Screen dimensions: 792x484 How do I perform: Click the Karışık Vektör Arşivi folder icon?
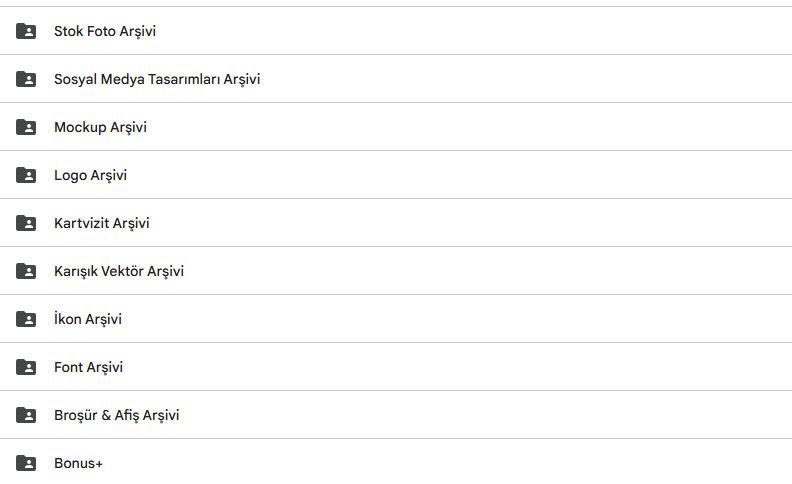point(26,271)
